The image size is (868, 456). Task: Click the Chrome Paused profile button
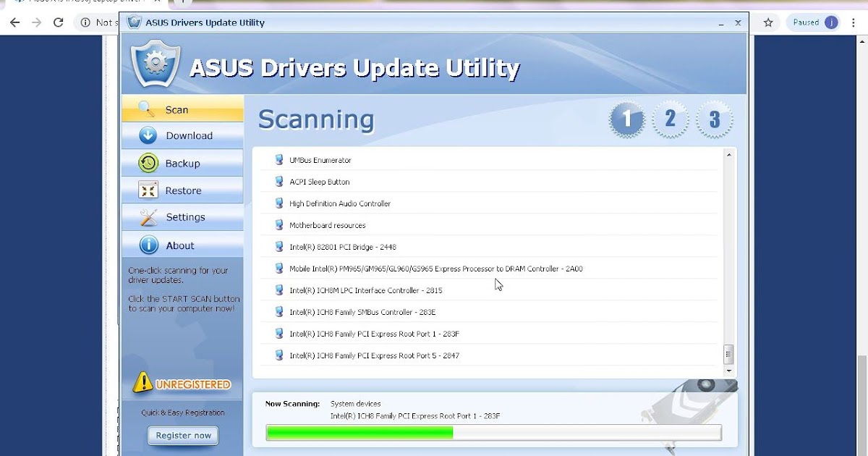[x=814, y=22]
